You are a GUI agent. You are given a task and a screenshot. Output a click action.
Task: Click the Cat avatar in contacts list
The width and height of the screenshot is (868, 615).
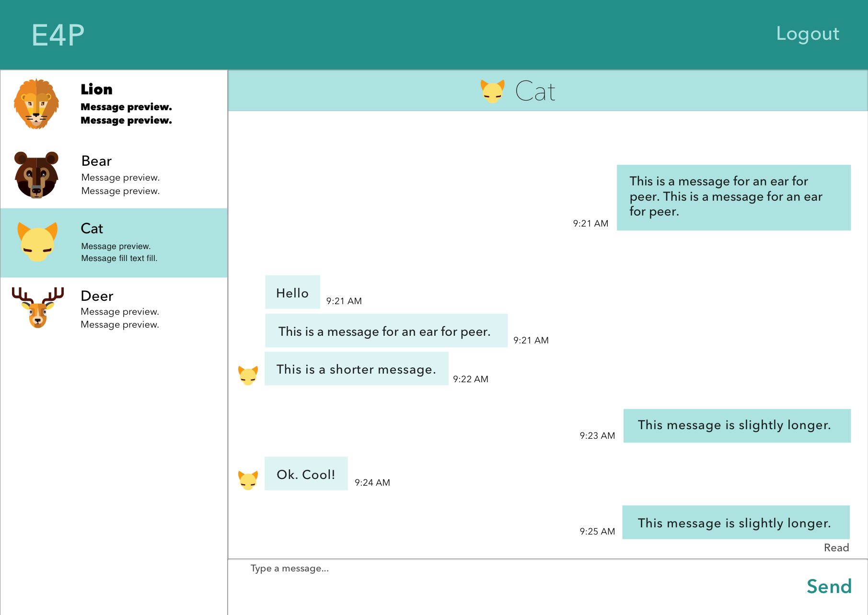point(37,241)
